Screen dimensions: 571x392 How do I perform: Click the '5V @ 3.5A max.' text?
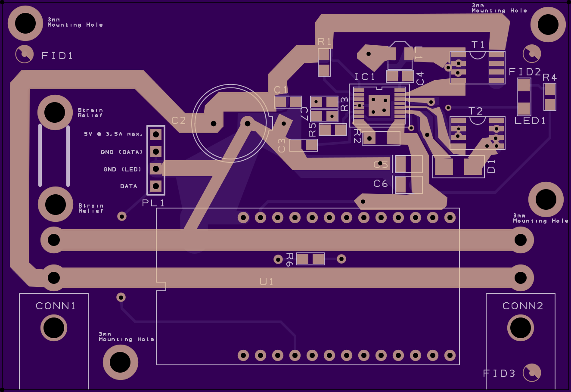pos(113,134)
